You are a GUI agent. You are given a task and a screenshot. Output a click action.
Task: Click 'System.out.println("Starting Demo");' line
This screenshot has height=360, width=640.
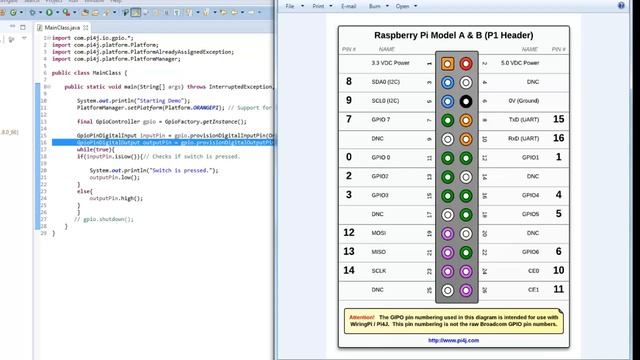133,101
